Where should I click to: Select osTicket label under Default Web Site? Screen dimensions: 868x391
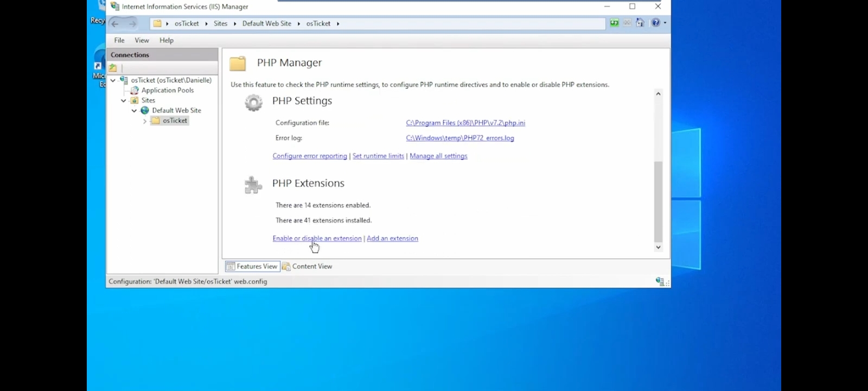pos(175,121)
